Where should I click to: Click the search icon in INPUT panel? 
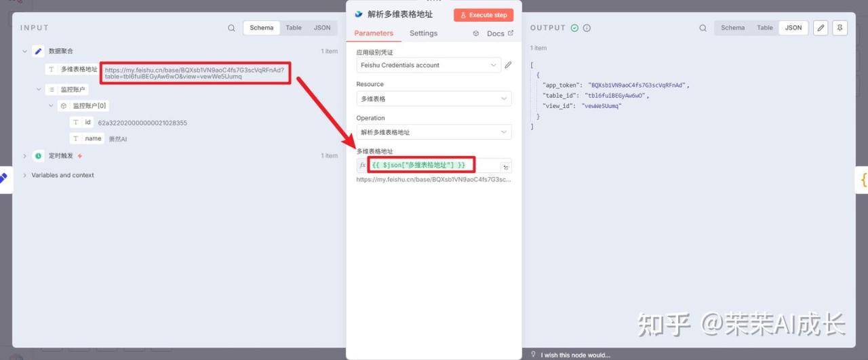point(232,28)
